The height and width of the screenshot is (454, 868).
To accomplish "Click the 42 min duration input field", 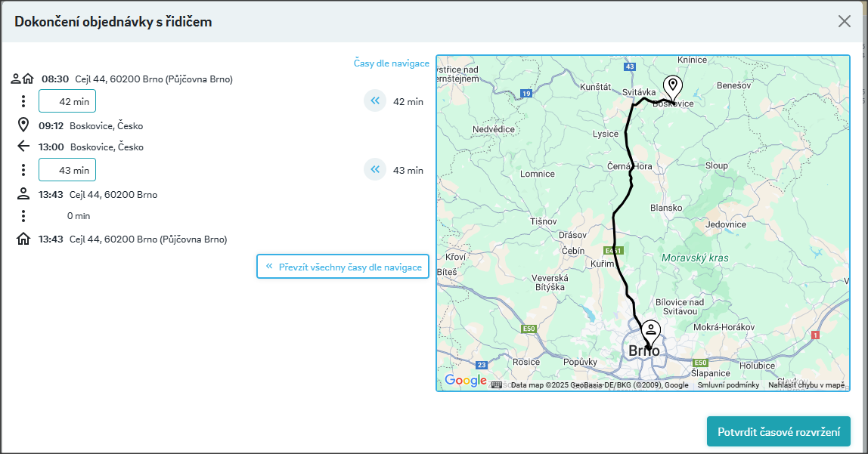I will coord(67,101).
